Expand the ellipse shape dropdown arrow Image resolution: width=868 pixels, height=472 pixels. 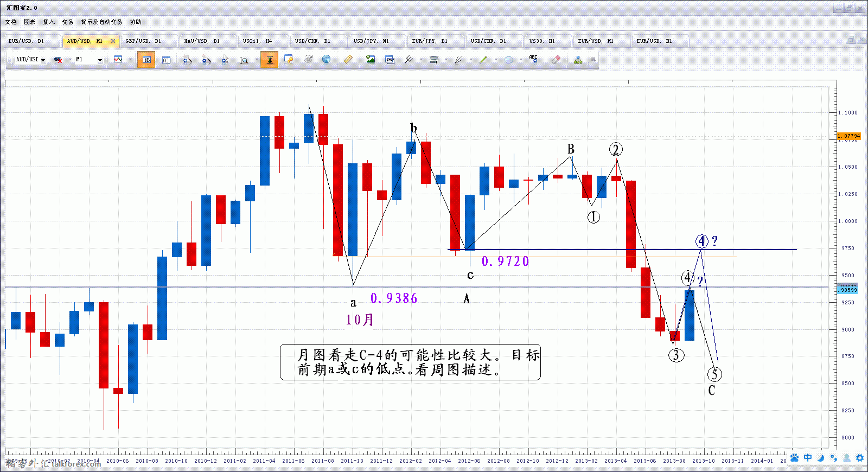(521, 60)
